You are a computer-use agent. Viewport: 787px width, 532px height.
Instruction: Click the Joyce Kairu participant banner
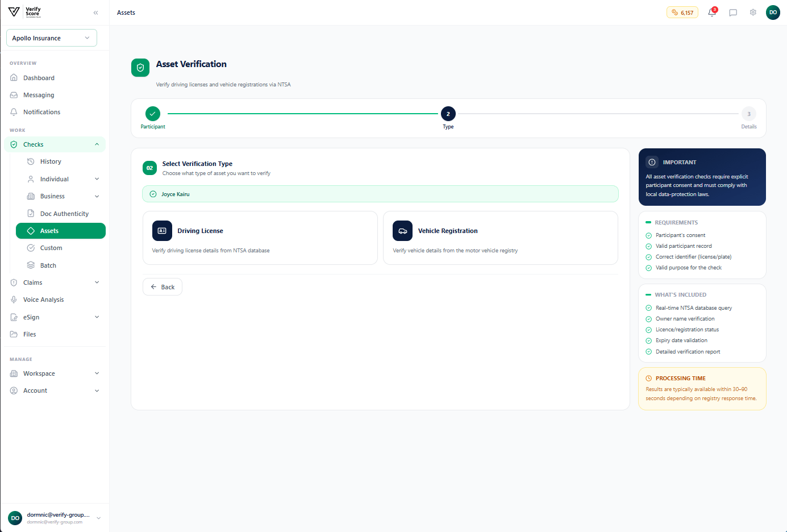(380, 194)
